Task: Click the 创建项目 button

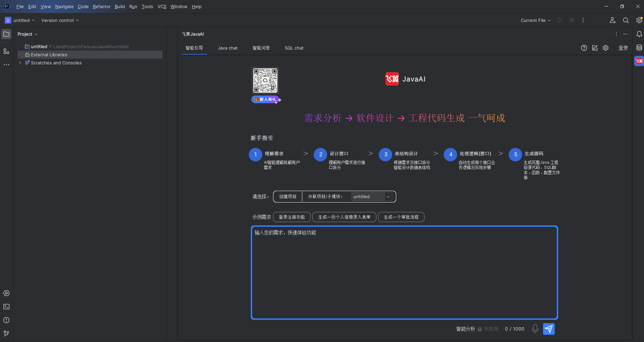Action: [288, 197]
